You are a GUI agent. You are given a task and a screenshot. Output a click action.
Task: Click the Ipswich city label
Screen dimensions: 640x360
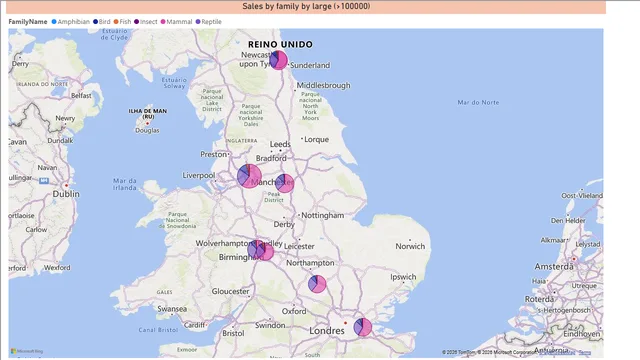pyautogui.click(x=403, y=277)
